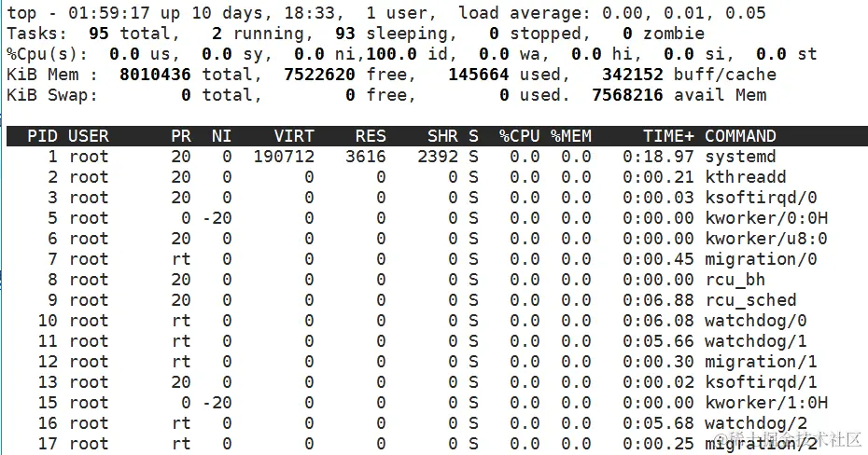Click buff/cache value 342152
The height and width of the screenshot is (455, 868).
point(632,75)
